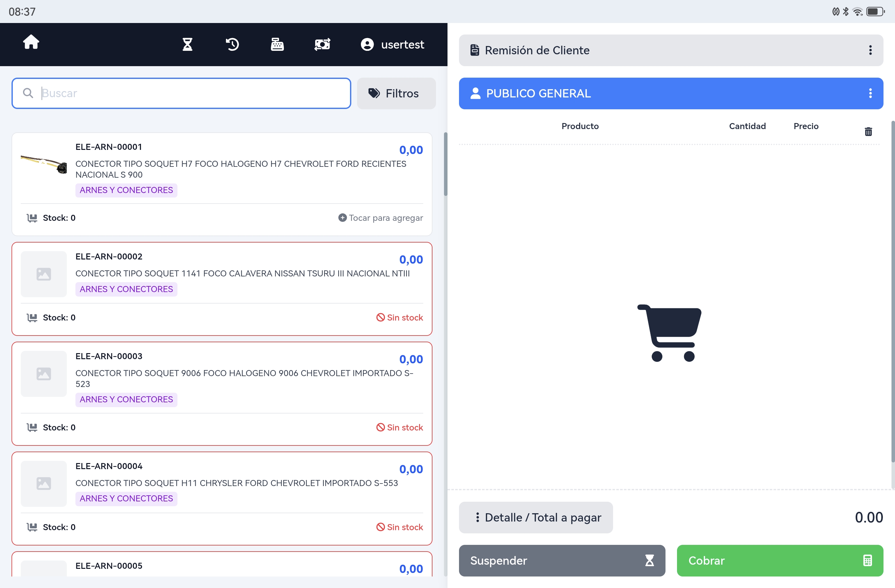895x588 pixels.
Task: Open cash movement money icon
Action: (322, 44)
